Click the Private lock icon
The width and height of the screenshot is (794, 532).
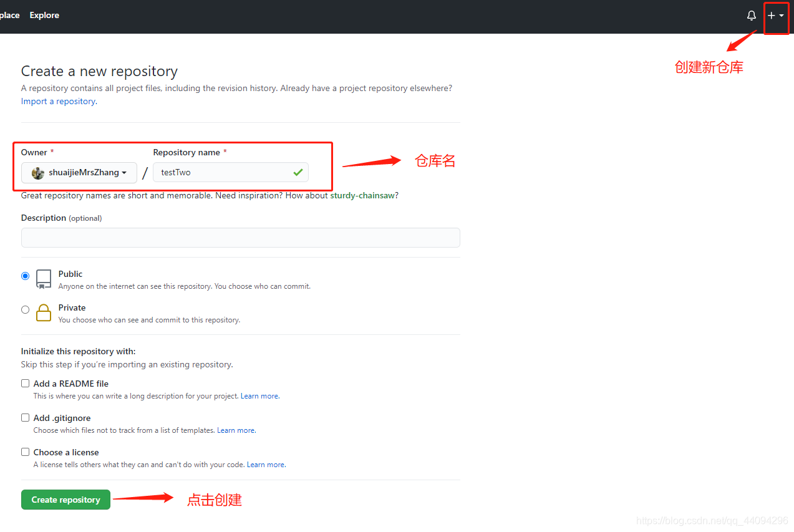point(44,312)
